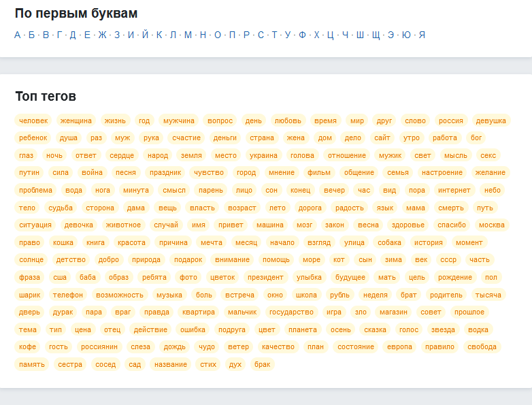Select the 'сердце' tag
This screenshot has width=532, height=405.
point(122,155)
